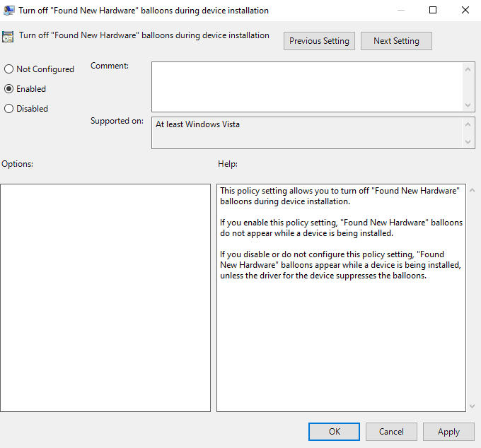Confirm with the OK button
Screen dimensions: 481x448
[x=334, y=432]
